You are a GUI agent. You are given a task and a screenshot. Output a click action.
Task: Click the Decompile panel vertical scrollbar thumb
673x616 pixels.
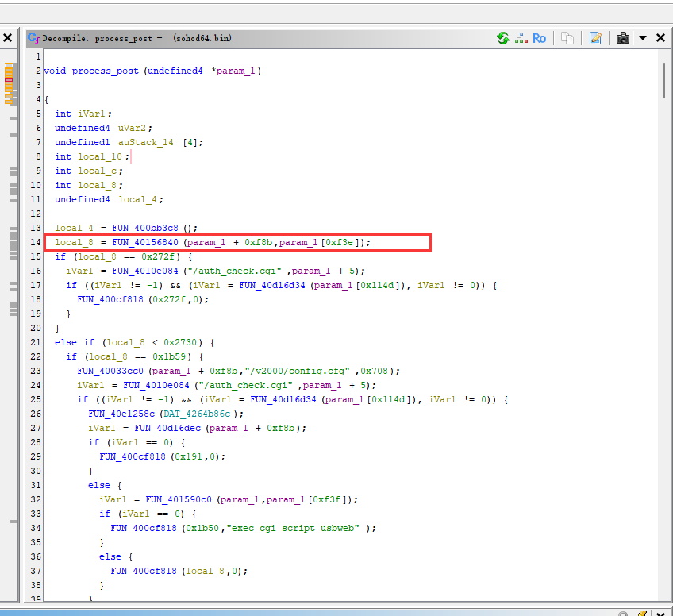click(663, 81)
